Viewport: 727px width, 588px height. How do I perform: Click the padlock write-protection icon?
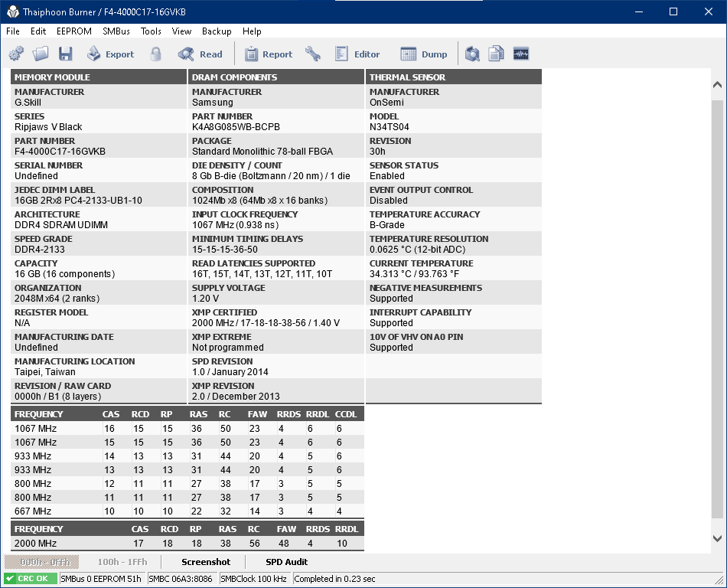[156, 54]
